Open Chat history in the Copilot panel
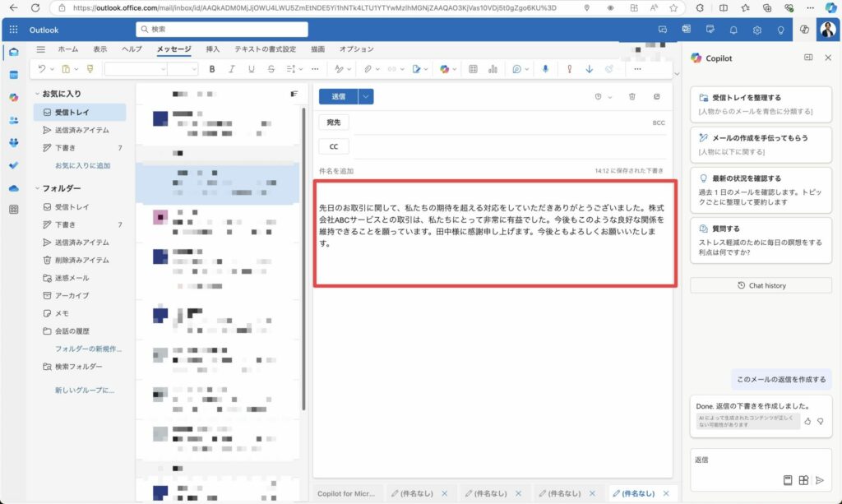The image size is (842, 504). 760,284
